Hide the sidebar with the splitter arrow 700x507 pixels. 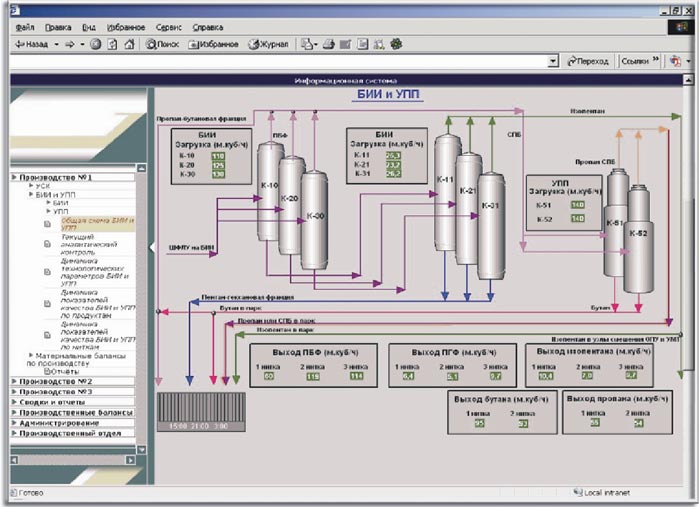coord(151,245)
